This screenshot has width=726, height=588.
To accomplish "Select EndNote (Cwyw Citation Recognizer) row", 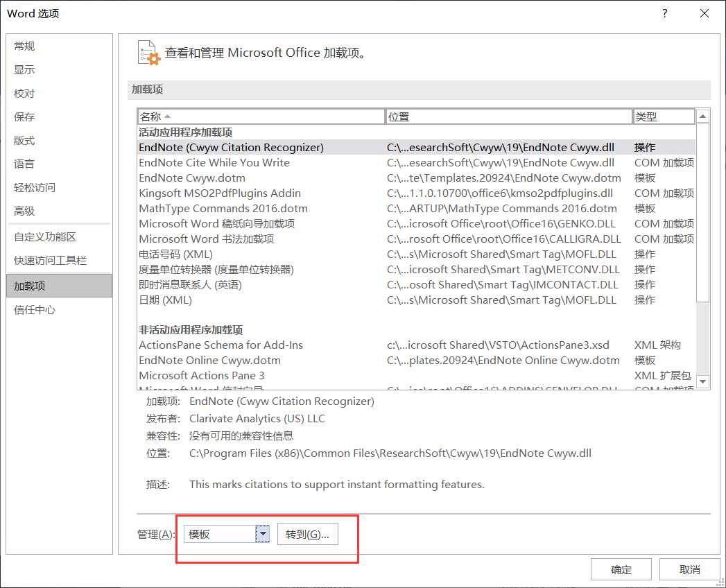I will (416, 147).
